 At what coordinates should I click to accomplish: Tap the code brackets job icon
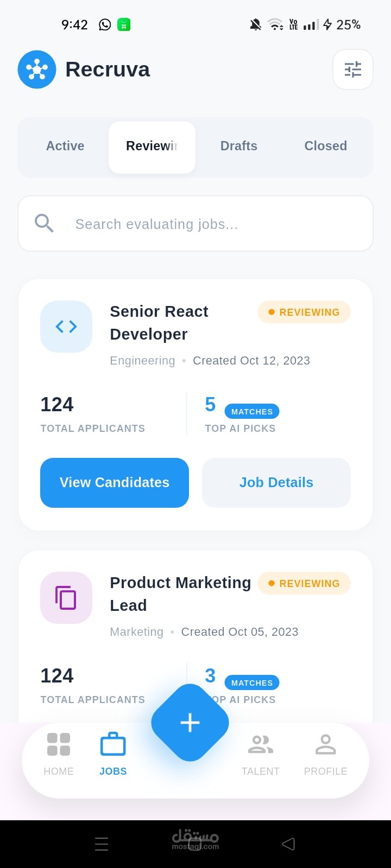[66, 327]
